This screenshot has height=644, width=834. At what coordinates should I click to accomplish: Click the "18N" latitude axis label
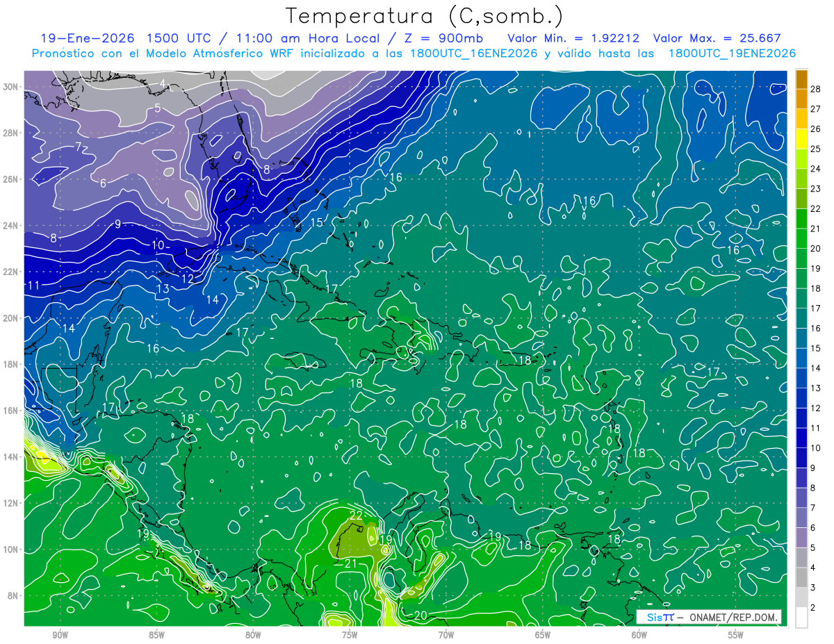click(11, 364)
